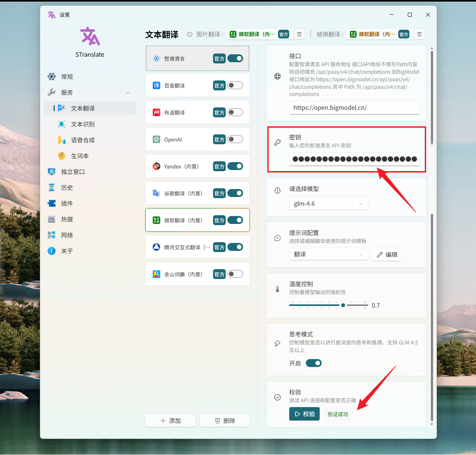Click the 校验 verify button
Screen dimensions: 476x455
tap(304, 414)
